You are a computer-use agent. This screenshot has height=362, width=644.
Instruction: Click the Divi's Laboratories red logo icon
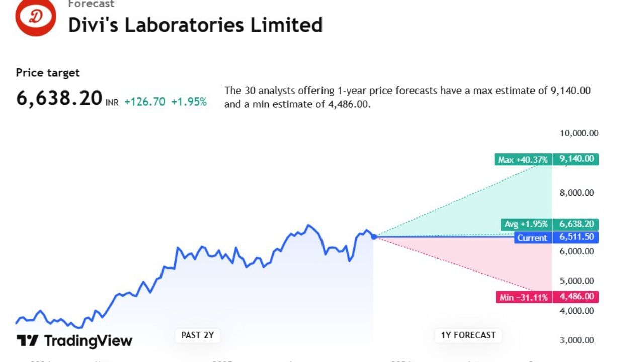coord(36,17)
